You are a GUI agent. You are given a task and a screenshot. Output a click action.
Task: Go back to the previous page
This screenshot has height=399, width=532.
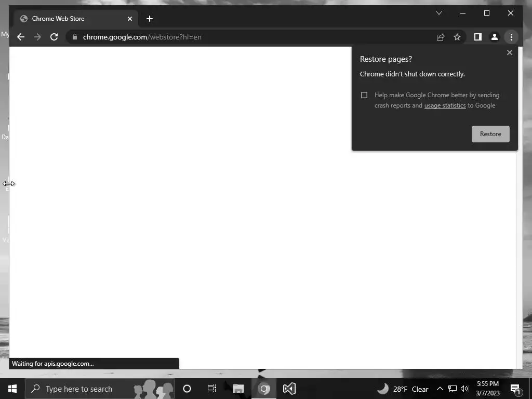click(x=21, y=37)
